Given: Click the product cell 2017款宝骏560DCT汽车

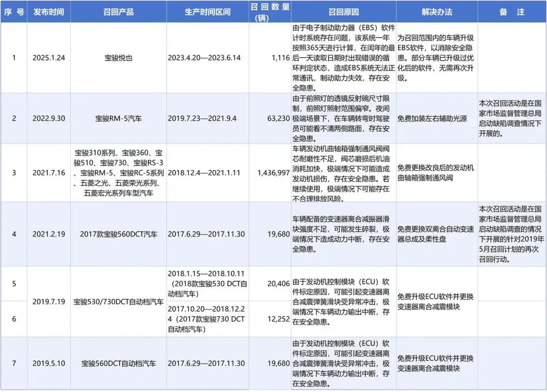Looking at the screenshot, I should (x=118, y=234).
